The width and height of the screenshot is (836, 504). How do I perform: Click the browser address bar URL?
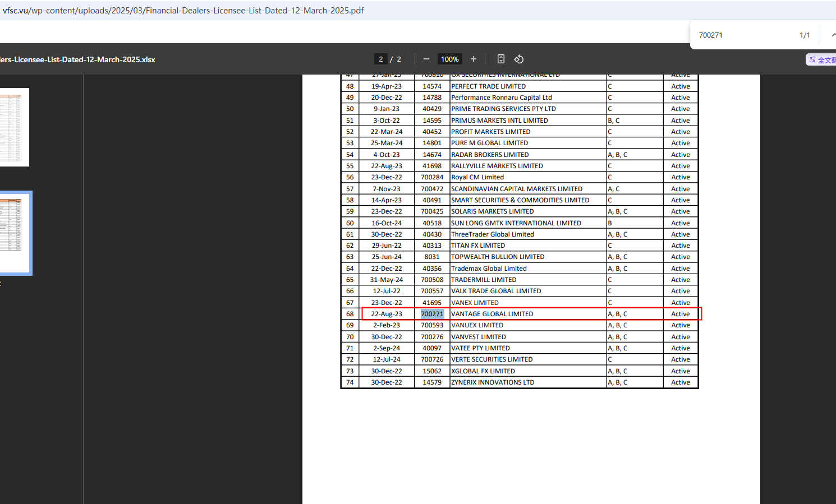tap(183, 10)
